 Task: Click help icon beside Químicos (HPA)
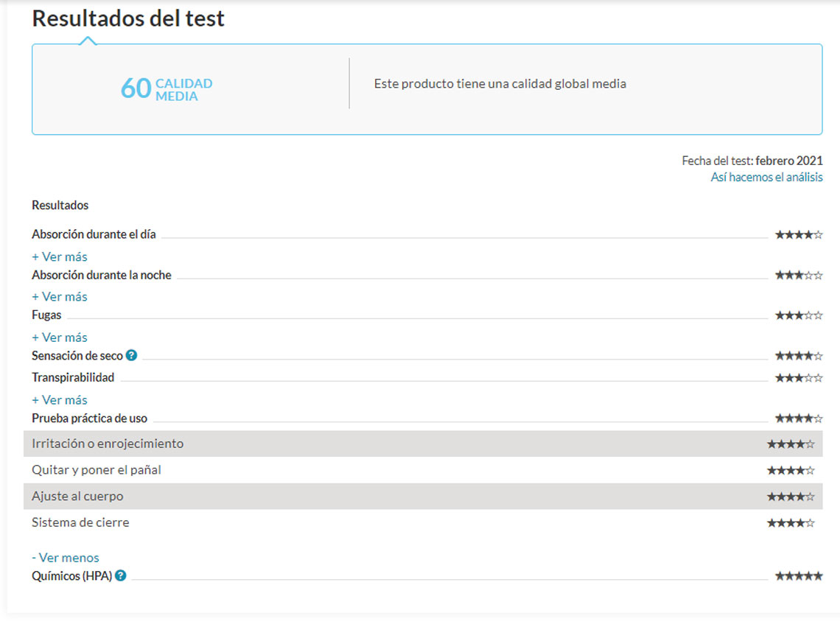click(x=121, y=575)
